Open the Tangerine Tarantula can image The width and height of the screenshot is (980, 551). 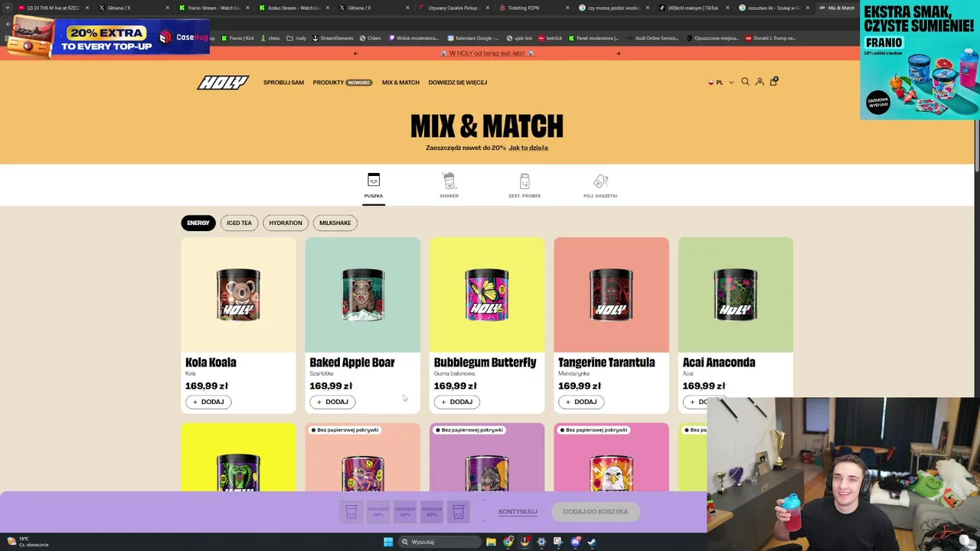pyautogui.click(x=611, y=295)
